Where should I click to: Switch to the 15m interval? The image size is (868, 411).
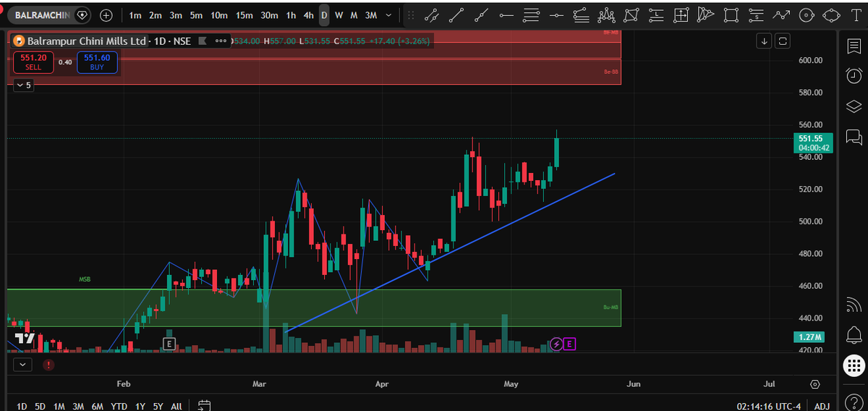click(244, 14)
